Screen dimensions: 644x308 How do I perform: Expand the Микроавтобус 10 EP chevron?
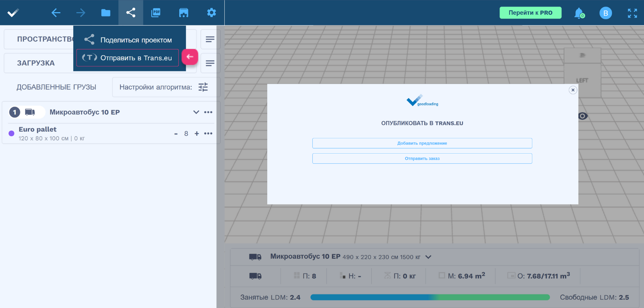[x=196, y=112]
